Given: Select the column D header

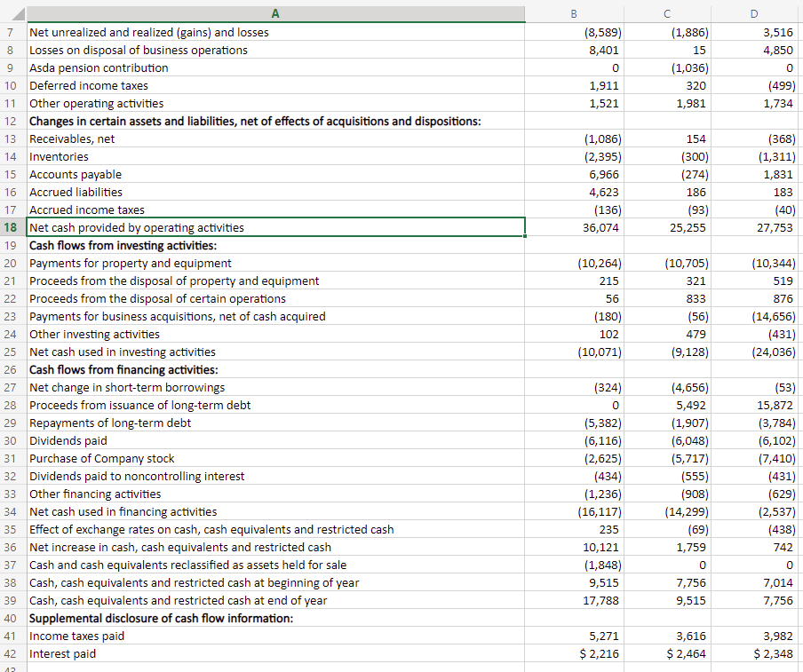Looking at the screenshot, I should 753,13.
